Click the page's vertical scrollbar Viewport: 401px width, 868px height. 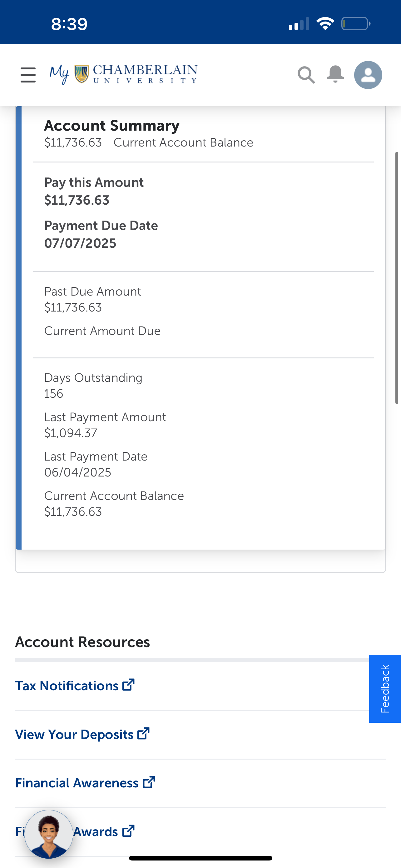(x=397, y=278)
